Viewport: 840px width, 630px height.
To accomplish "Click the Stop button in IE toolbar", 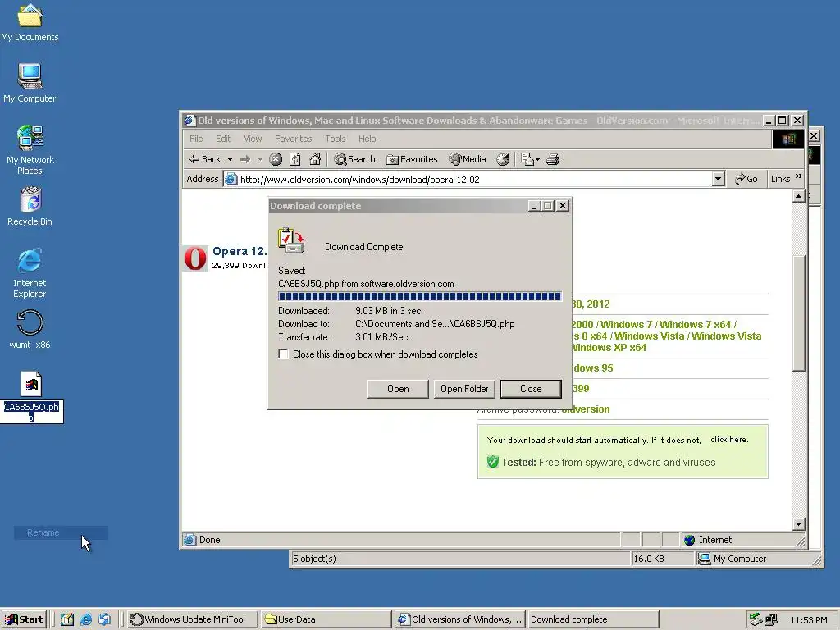I will [276, 159].
